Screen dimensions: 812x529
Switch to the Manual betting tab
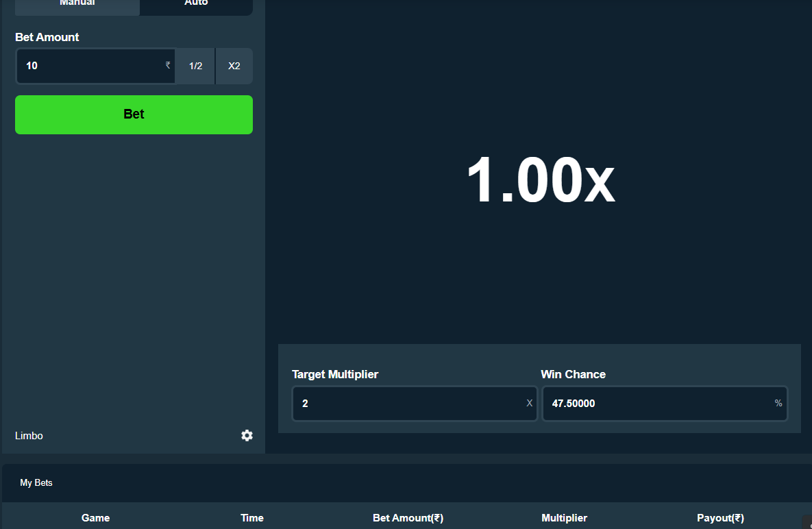point(77,4)
